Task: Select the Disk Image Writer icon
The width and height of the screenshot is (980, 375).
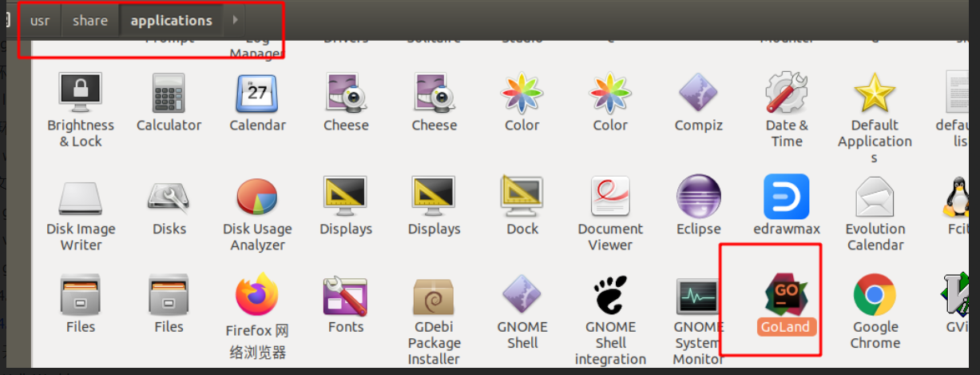Action: point(80,197)
